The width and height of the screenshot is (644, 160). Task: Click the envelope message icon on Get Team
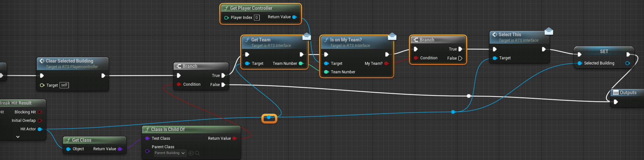(x=307, y=36)
